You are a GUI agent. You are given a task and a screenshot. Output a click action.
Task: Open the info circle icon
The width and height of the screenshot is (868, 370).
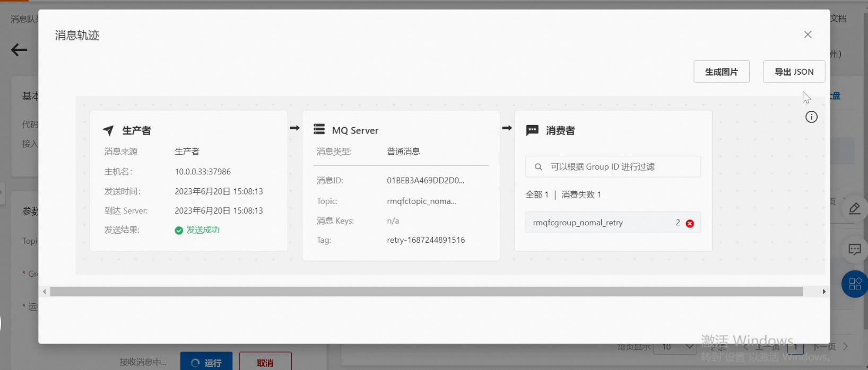(811, 117)
